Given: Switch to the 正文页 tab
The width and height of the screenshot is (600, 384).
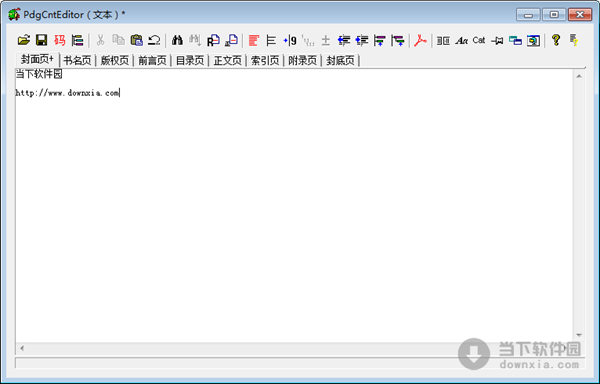Looking at the screenshot, I should (x=227, y=60).
